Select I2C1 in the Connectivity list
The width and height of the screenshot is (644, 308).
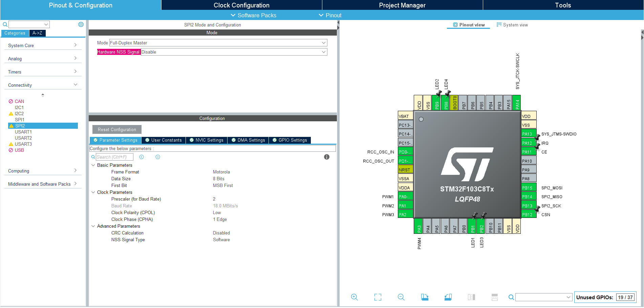click(x=19, y=107)
